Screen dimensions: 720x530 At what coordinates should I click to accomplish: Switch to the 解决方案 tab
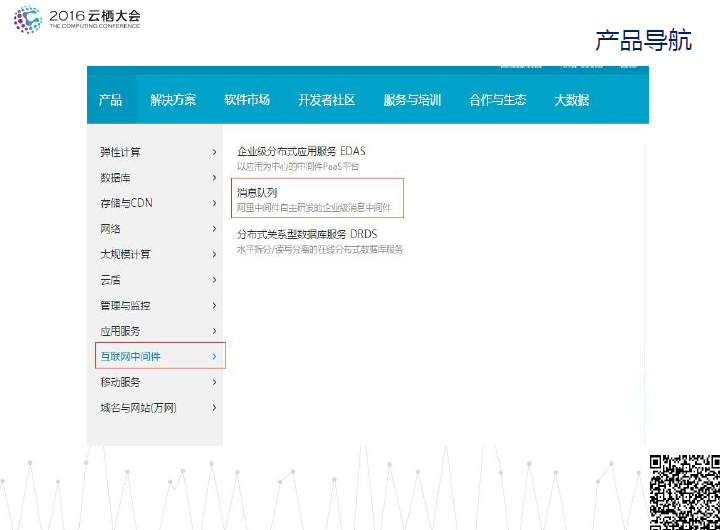(x=173, y=100)
